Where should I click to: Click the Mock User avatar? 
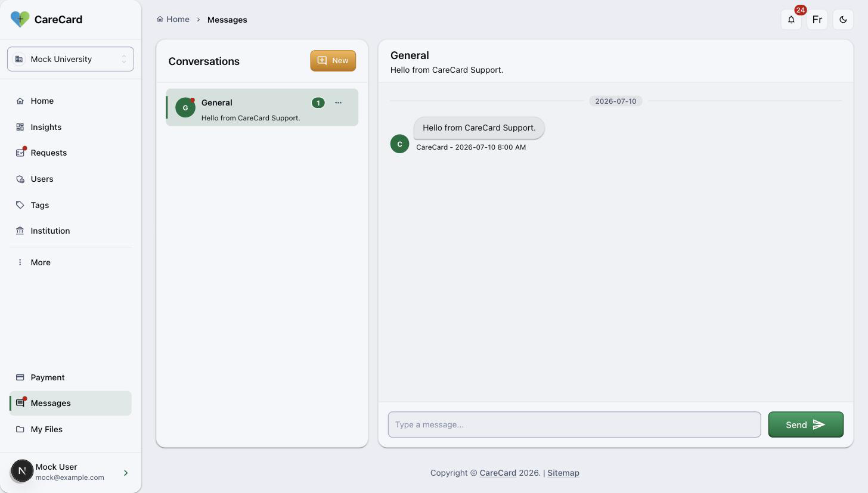pyautogui.click(x=22, y=471)
